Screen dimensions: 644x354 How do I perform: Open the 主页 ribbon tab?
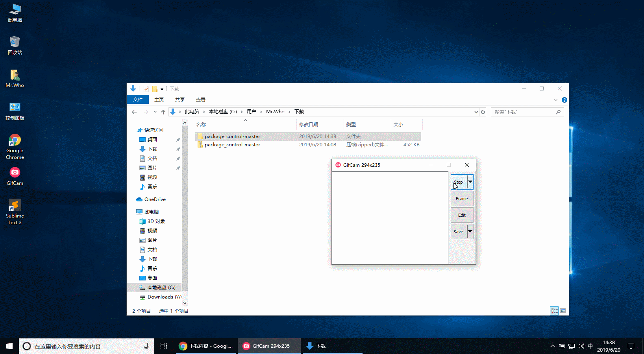click(x=159, y=100)
